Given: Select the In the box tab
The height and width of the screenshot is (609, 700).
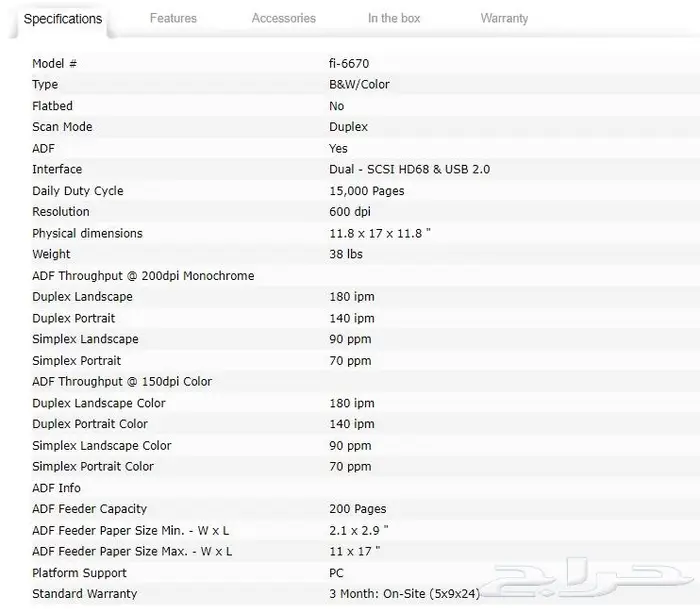Looking at the screenshot, I should 394,18.
